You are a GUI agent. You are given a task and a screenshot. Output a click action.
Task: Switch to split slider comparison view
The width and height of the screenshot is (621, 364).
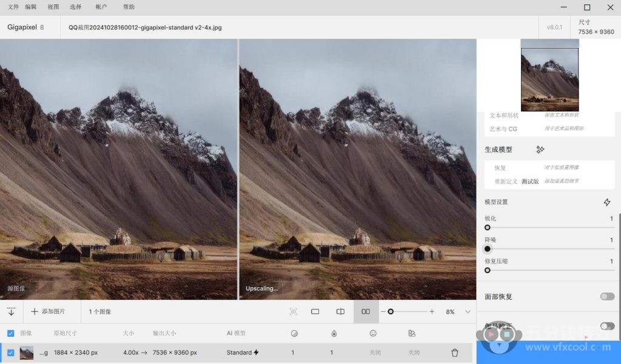pos(340,311)
